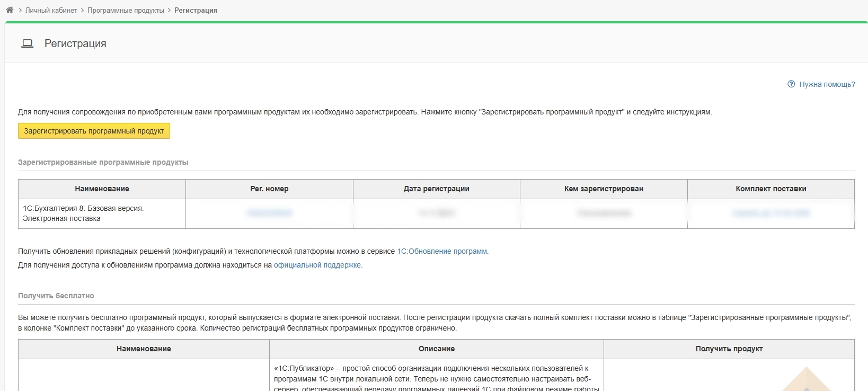Viewport: 868px width, 391px height.
Task: Click the blurred registration number link
Action: click(x=269, y=213)
